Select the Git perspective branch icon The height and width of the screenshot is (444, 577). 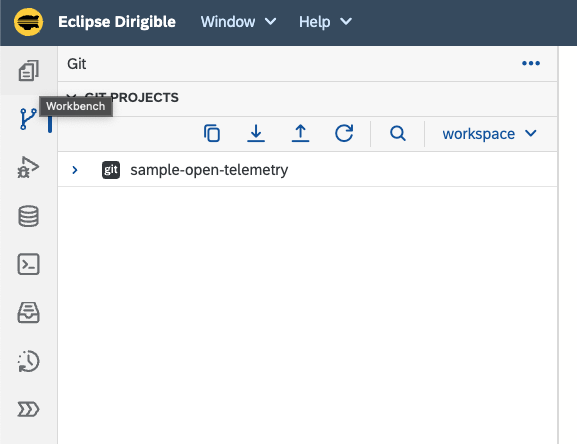coord(28,119)
